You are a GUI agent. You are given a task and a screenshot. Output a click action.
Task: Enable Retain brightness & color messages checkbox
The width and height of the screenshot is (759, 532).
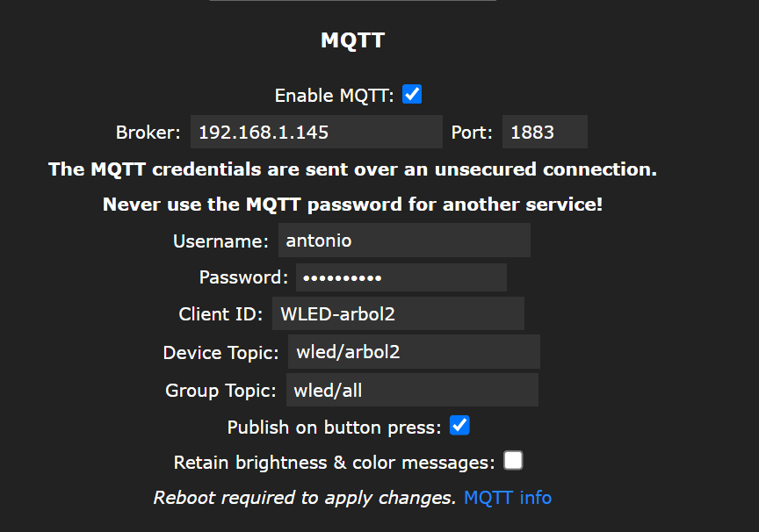[x=513, y=461]
